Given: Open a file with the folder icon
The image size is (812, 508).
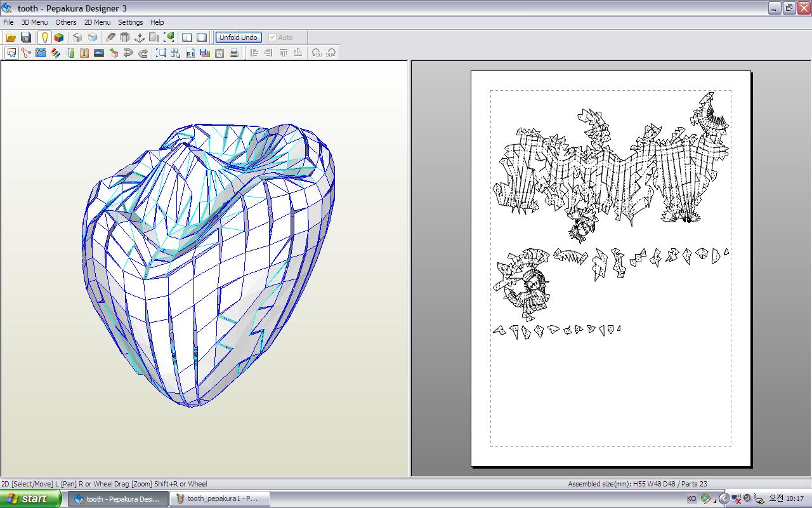Looking at the screenshot, I should [11, 37].
